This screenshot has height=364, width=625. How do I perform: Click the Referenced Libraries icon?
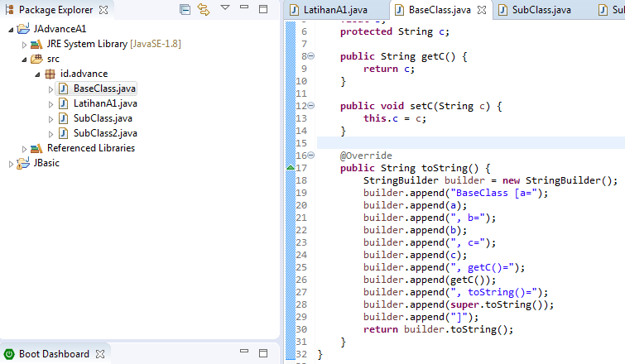[36, 148]
